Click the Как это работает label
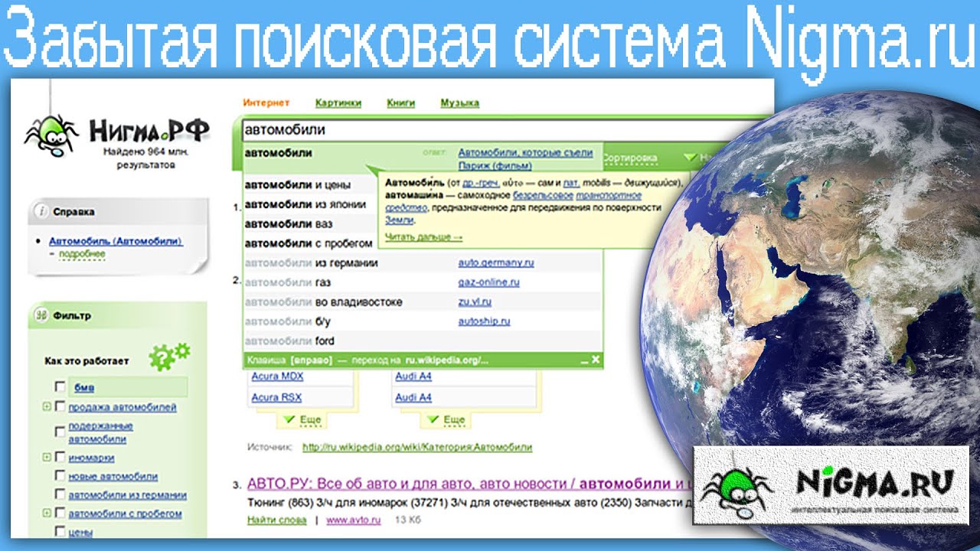 87,361
